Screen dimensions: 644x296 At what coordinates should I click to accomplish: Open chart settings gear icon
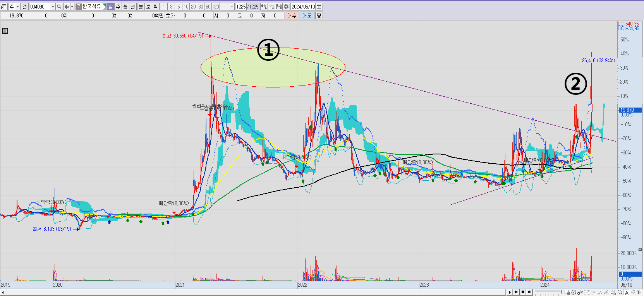[x=286, y=7]
